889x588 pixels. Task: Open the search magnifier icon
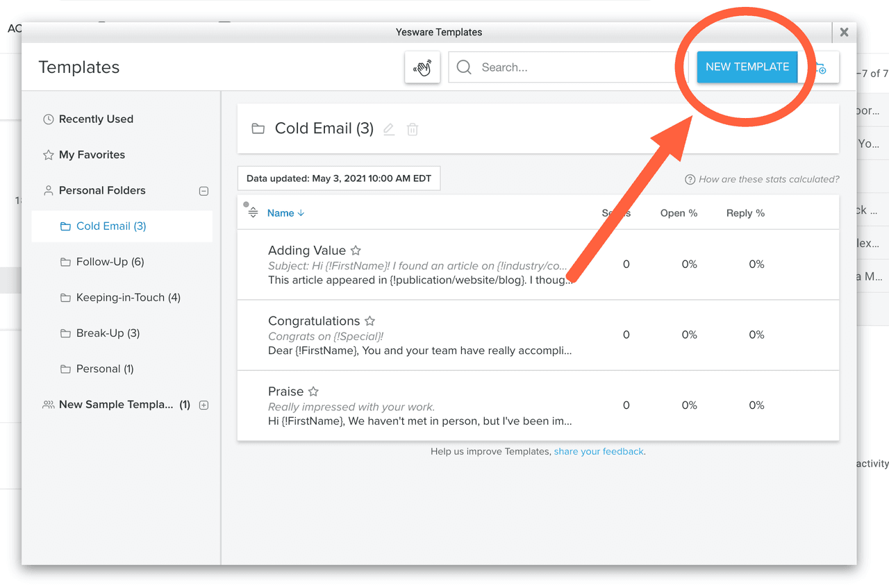463,67
